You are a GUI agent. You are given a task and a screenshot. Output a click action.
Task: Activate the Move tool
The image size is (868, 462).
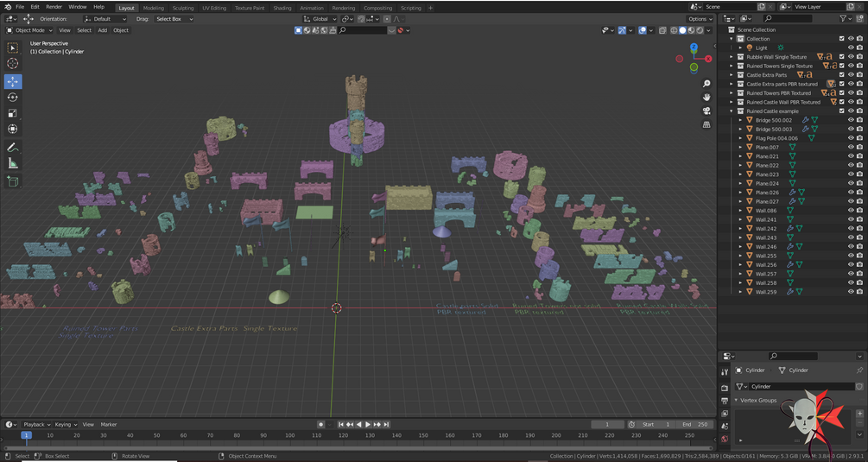[13, 81]
